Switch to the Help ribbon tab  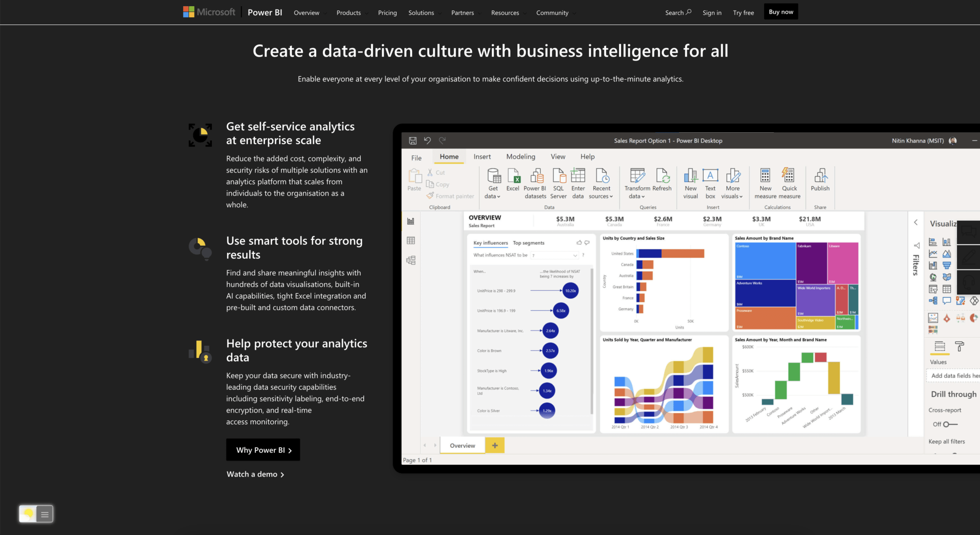[588, 157]
